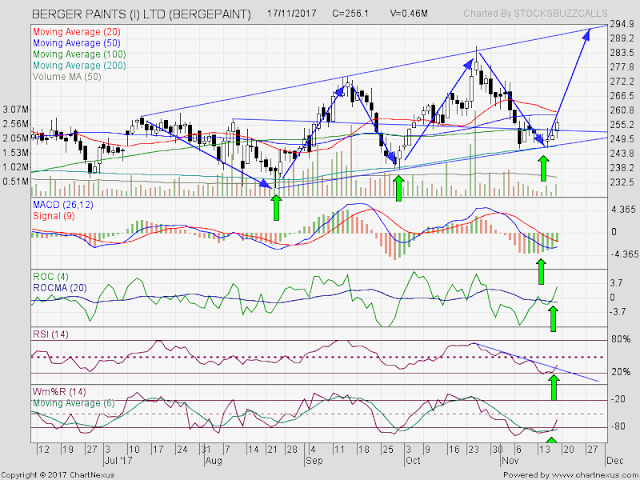This screenshot has height=480, width=640.
Task: Click the -4.365 MACD axis value
Action: (x=623, y=254)
